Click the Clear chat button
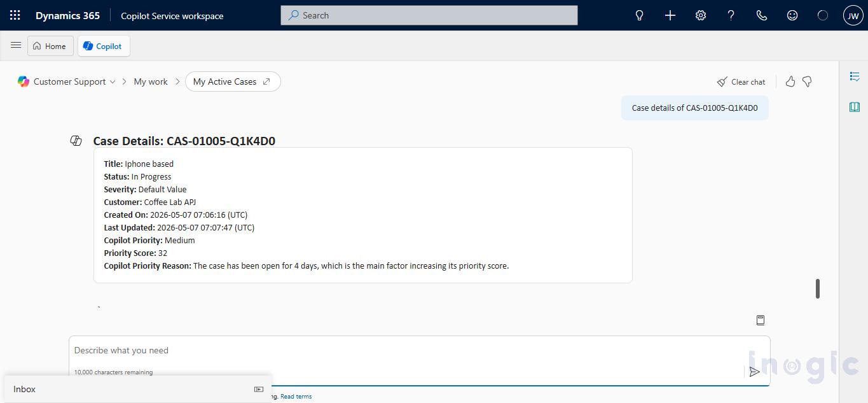The height and width of the screenshot is (403, 868). [741, 81]
